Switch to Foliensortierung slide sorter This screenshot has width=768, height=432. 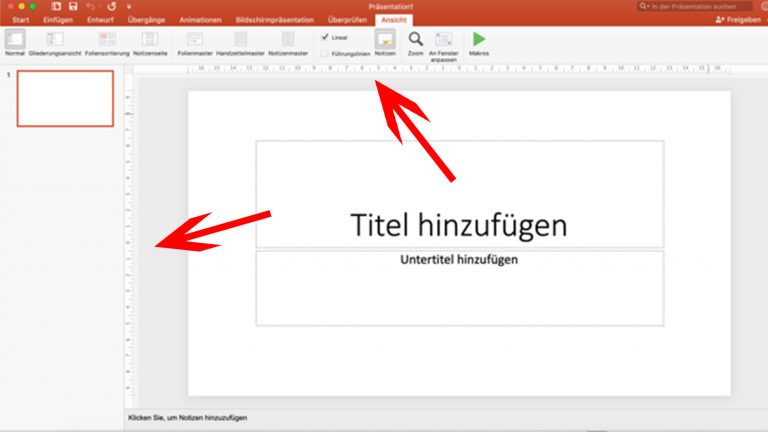pyautogui.click(x=106, y=41)
